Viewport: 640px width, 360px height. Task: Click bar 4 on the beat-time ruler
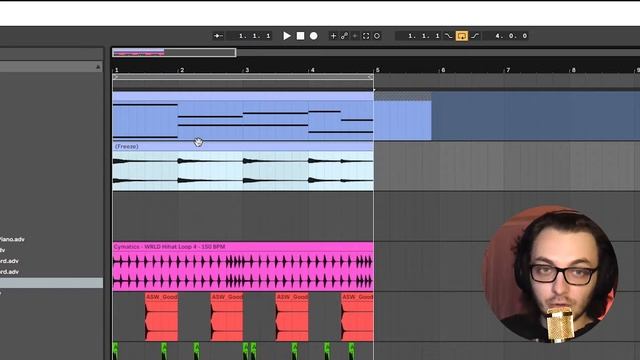[x=313, y=70]
